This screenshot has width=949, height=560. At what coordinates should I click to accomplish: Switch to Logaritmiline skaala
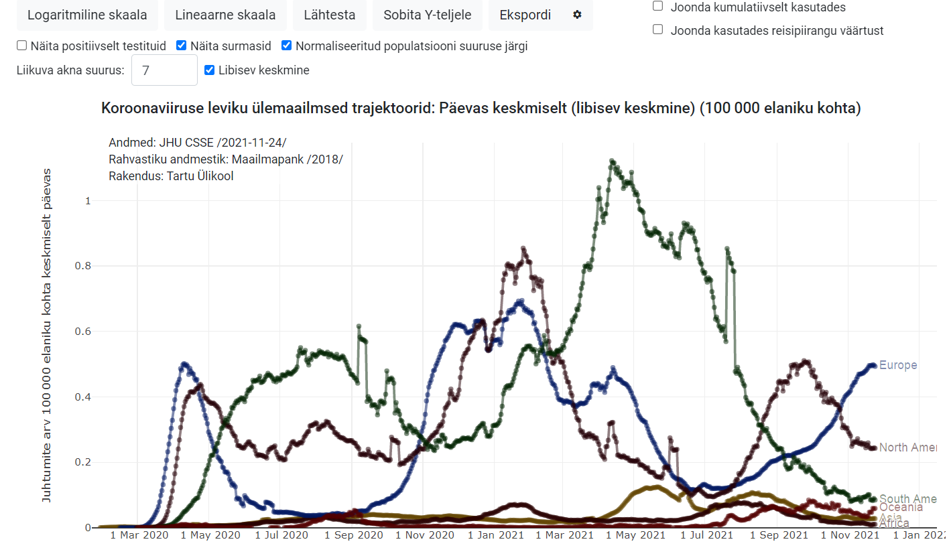(87, 15)
